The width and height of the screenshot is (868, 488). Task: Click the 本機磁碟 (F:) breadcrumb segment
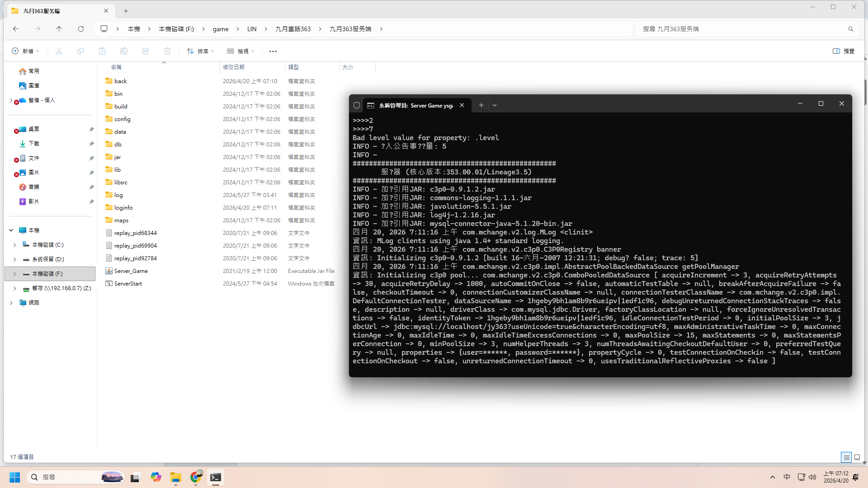[x=176, y=29]
